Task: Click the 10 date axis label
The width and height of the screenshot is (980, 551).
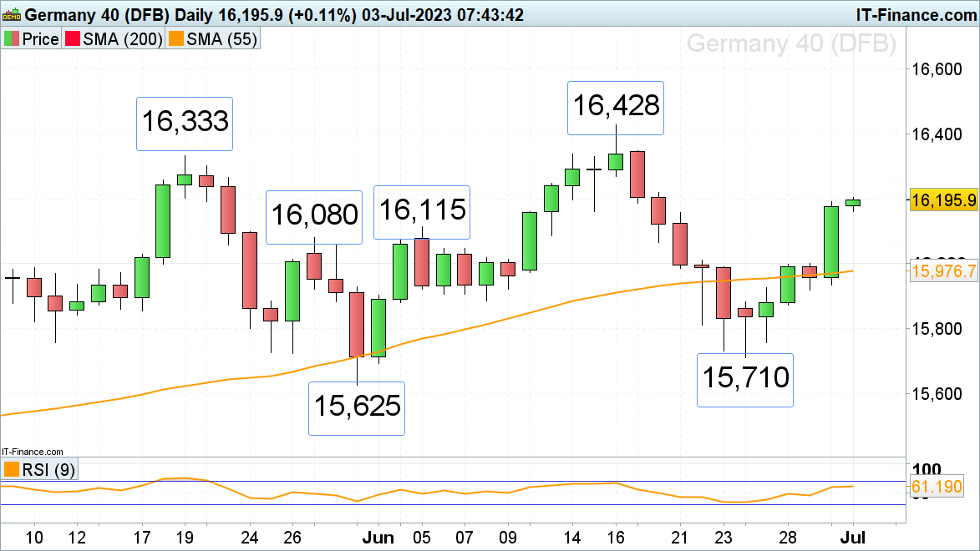Action: tap(33, 538)
